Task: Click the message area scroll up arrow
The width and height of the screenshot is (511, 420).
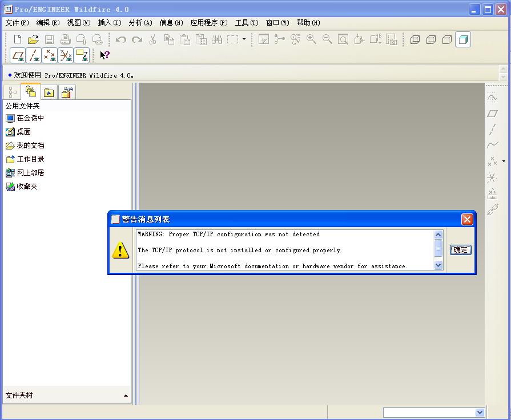Action: [x=503, y=69]
